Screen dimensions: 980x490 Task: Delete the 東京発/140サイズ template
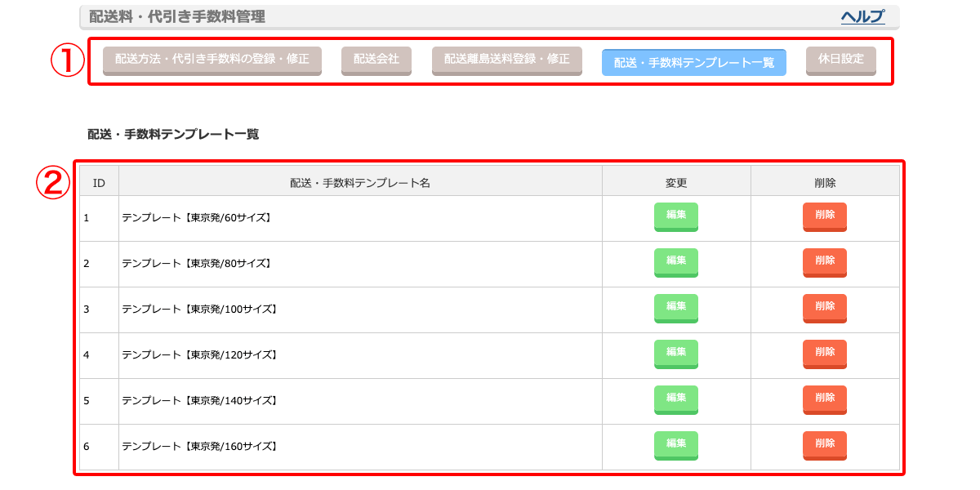pos(825,400)
